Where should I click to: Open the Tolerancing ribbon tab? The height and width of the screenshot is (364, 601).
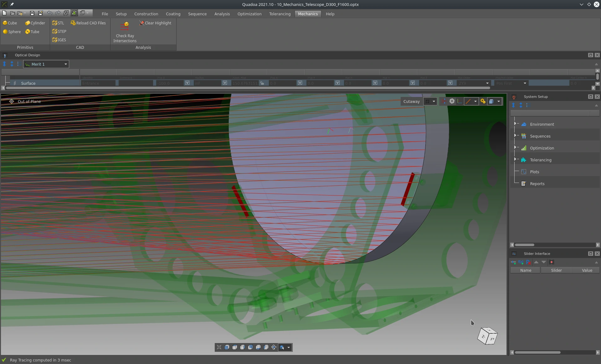click(280, 14)
